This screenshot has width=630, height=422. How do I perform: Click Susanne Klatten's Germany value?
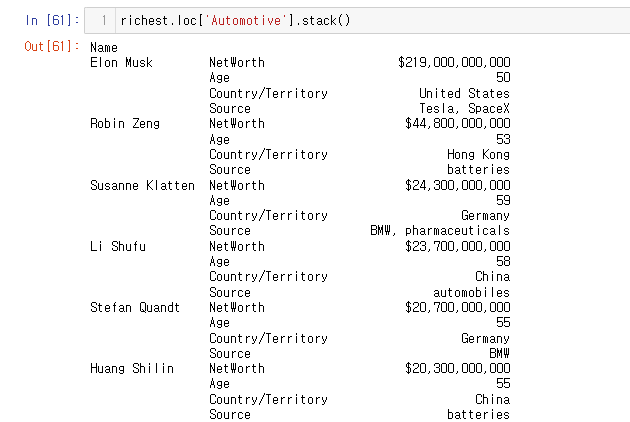click(x=485, y=216)
